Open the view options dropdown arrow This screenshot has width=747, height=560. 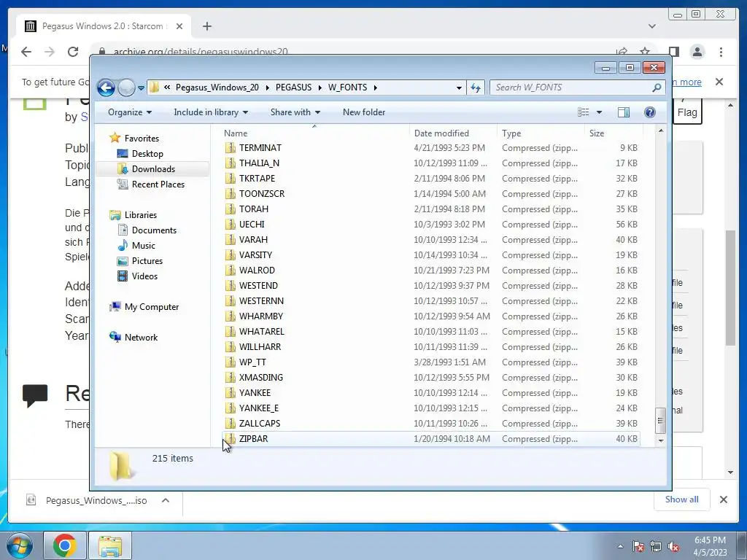pos(600,112)
